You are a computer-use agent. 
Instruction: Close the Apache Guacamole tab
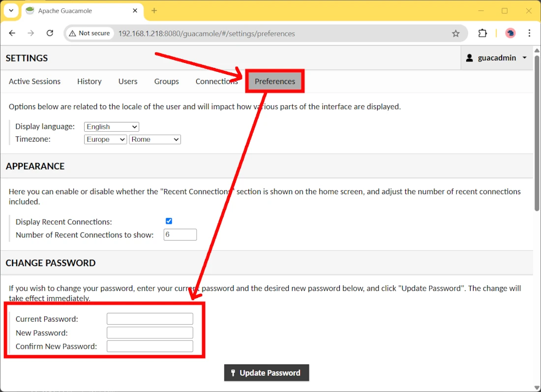pyautogui.click(x=135, y=11)
